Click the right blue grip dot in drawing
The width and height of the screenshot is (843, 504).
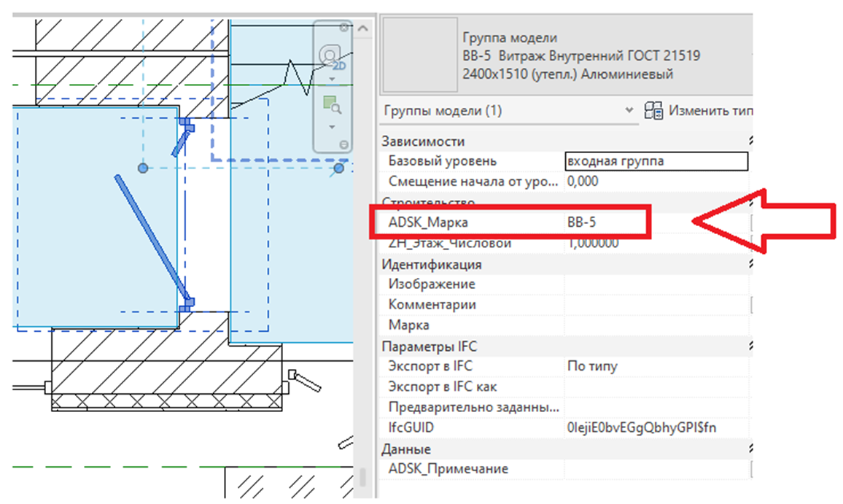(338, 168)
